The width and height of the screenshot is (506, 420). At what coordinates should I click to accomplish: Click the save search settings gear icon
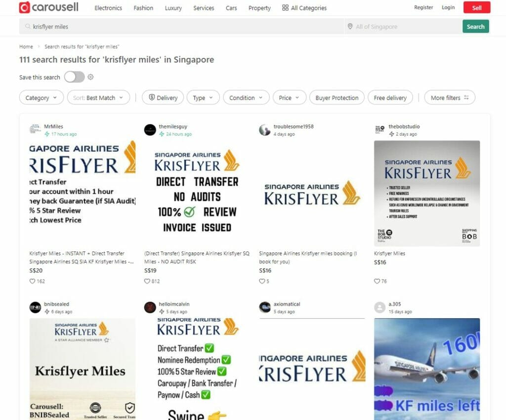tap(90, 77)
